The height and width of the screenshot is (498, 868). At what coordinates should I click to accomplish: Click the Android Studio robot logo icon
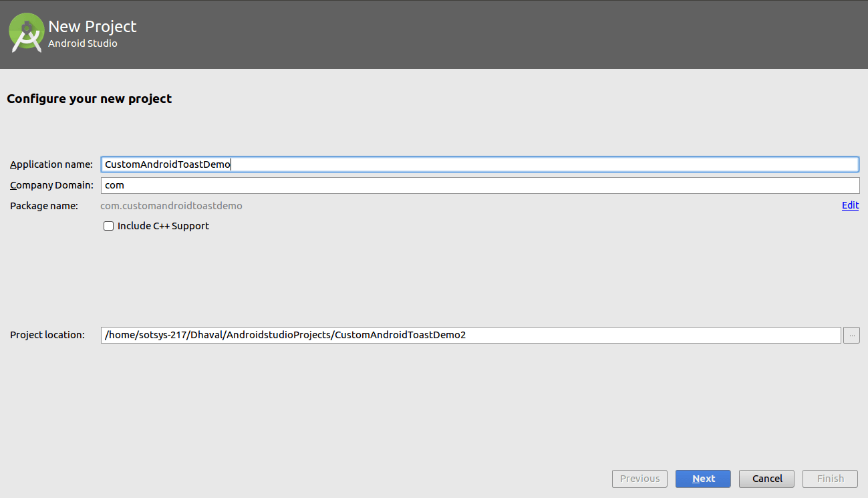26,32
